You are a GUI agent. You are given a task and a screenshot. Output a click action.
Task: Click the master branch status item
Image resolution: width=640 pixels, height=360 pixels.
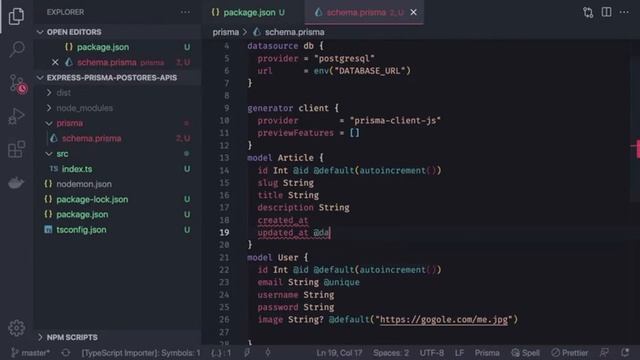30,353
